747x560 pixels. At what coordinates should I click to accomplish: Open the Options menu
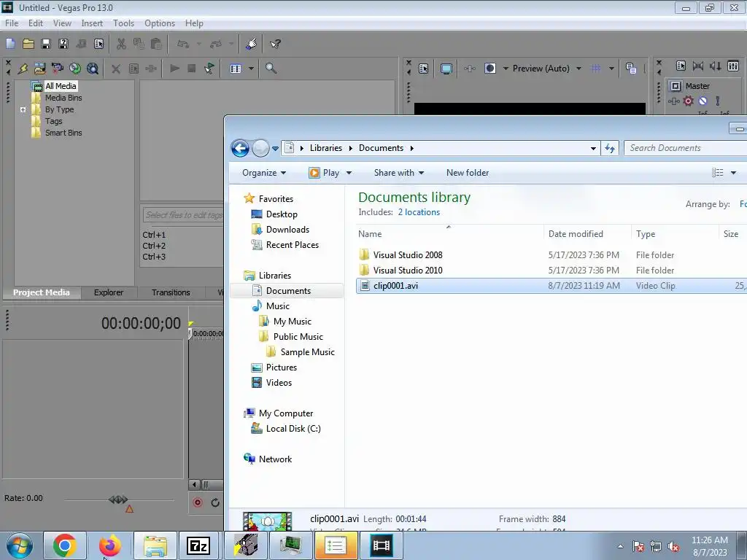click(x=160, y=23)
